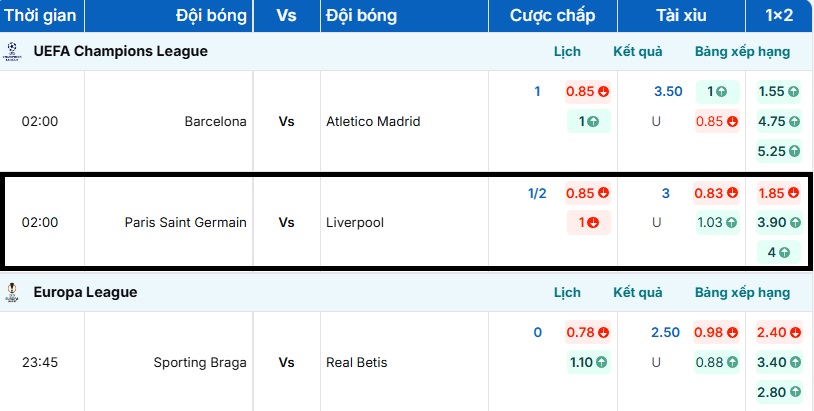Click the Barcelona team name
Screen dimensions: 814x411
215,121
